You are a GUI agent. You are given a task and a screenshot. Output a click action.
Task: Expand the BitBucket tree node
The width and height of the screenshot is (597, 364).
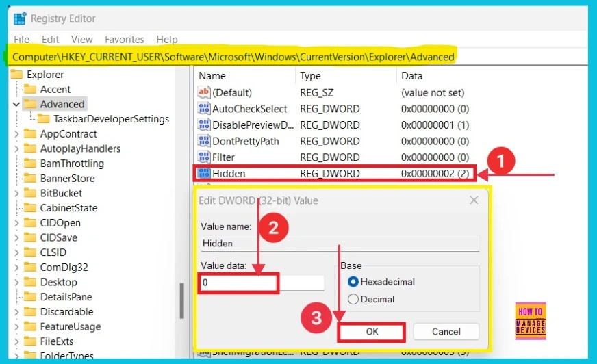pyautogui.click(x=16, y=193)
